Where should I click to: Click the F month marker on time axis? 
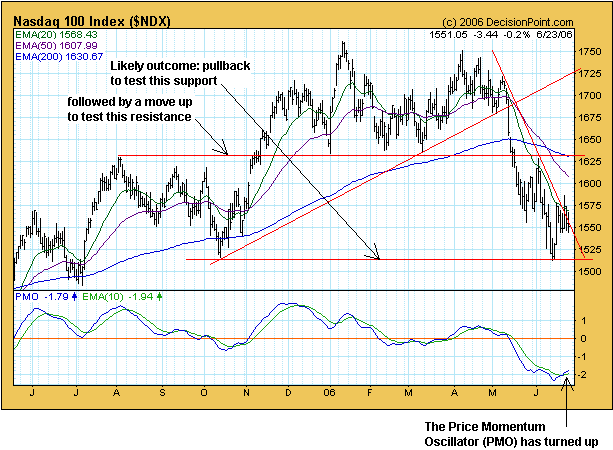click(x=370, y=394)
